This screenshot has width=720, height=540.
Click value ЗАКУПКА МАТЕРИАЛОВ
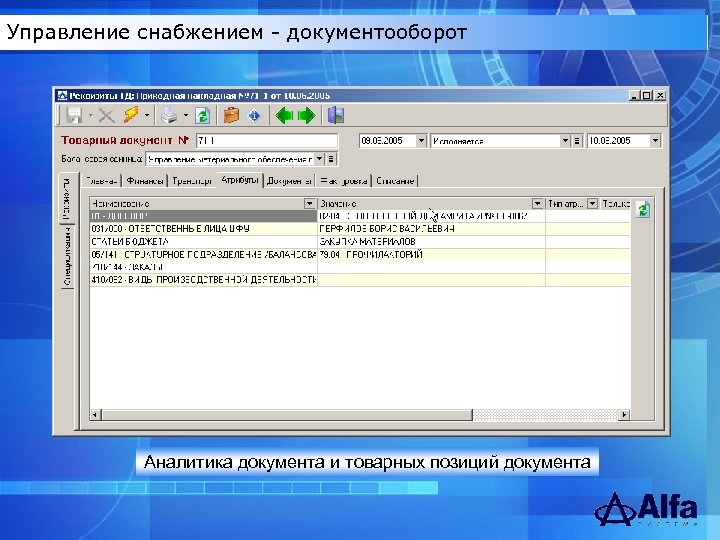tap(367, 241)
